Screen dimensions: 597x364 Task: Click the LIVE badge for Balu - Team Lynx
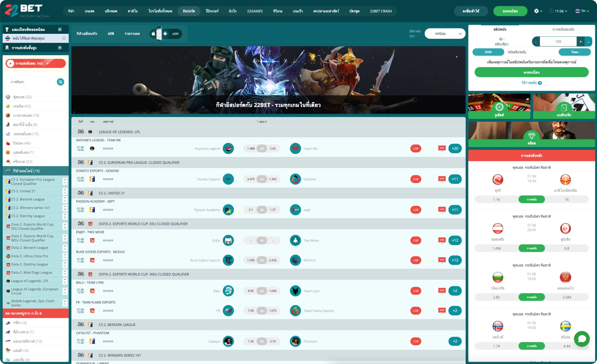click(x=416, y=291)
